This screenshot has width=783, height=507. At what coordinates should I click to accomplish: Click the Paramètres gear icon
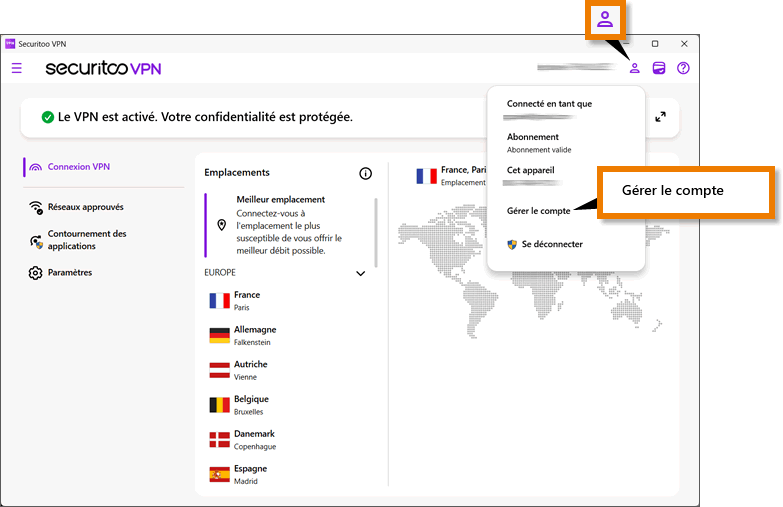(x=35, y=273)
